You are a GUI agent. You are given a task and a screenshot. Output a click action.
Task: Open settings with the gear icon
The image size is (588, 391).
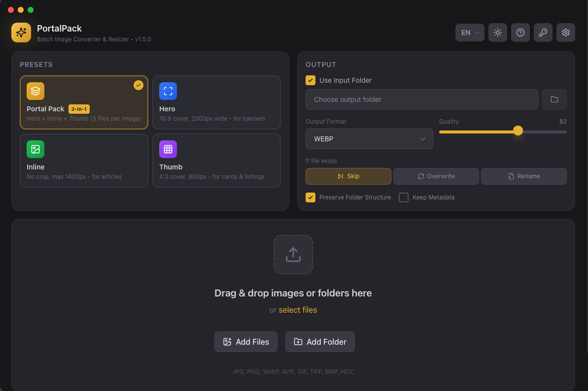pyautogui.click(x=565, y=33)
